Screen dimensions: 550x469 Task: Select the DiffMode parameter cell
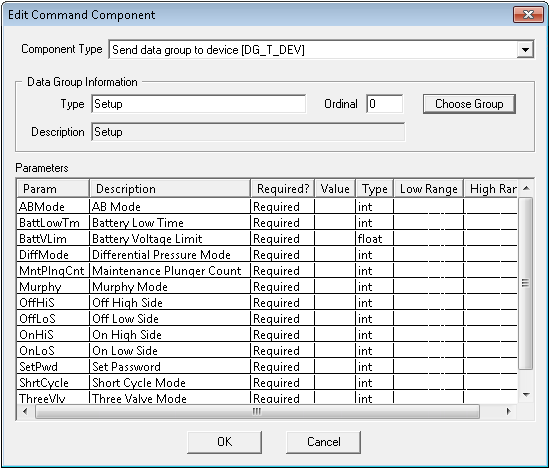[53, 254]
